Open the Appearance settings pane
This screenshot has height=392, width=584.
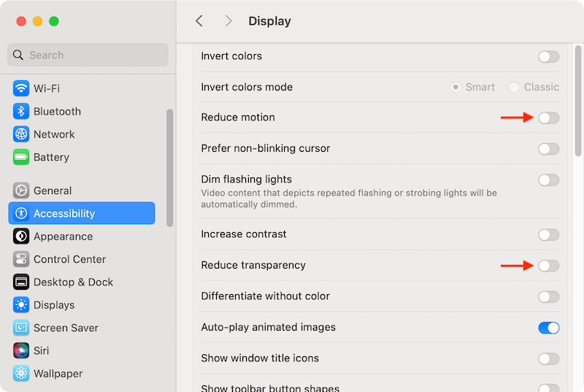(63, 237)
